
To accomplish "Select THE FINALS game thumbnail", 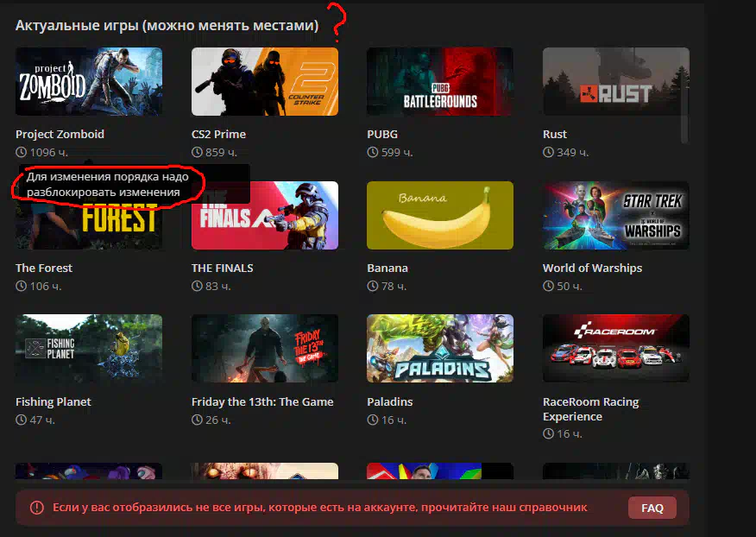I will click(265, 215).
